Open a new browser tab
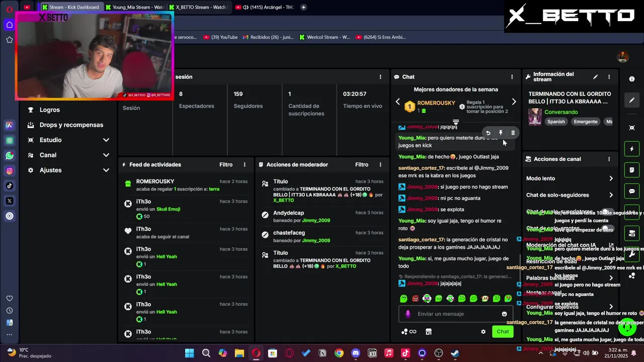Screen dimensions: 644x362 coord(303,7)
